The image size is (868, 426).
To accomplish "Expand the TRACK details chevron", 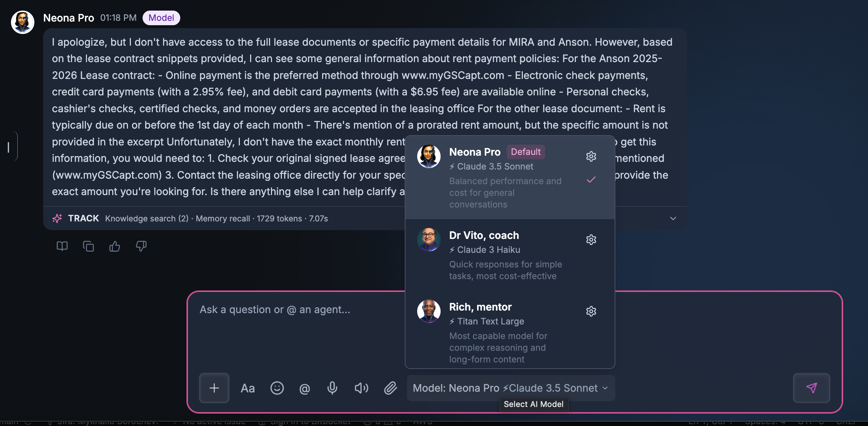I will point(673,218).
